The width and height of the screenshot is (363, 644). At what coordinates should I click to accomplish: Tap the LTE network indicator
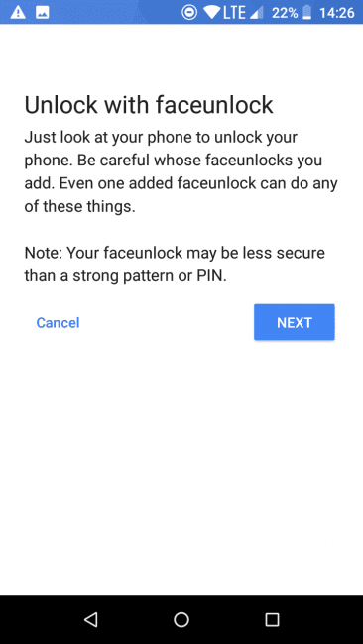coord(234,13)
